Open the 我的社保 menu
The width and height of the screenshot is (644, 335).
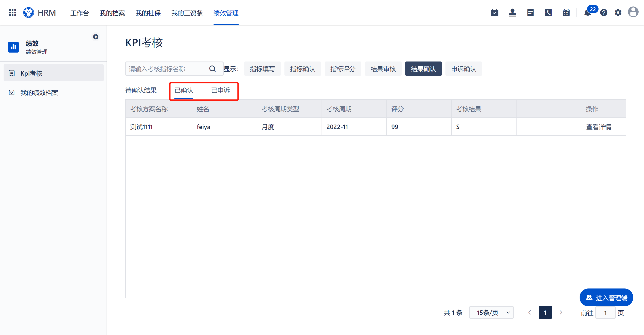pyautogui.click(x=148, y=13)
